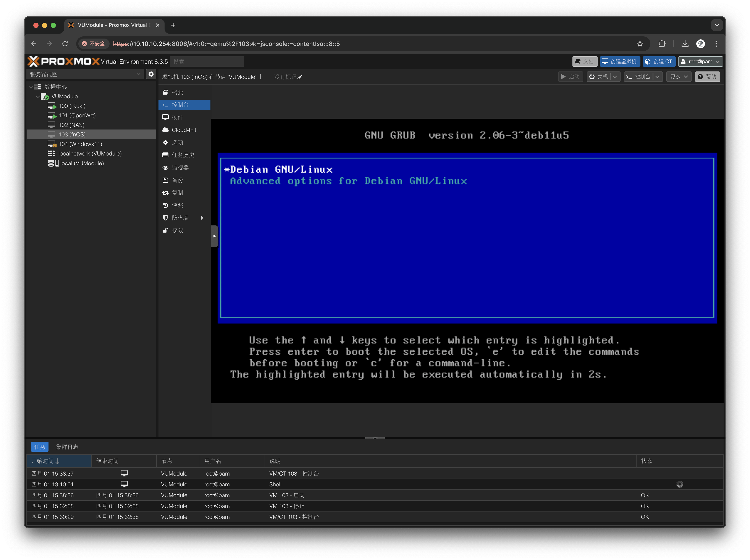Open the Chrome downloads icon
This screenshot has height=560, width=750.
(685, 44)
